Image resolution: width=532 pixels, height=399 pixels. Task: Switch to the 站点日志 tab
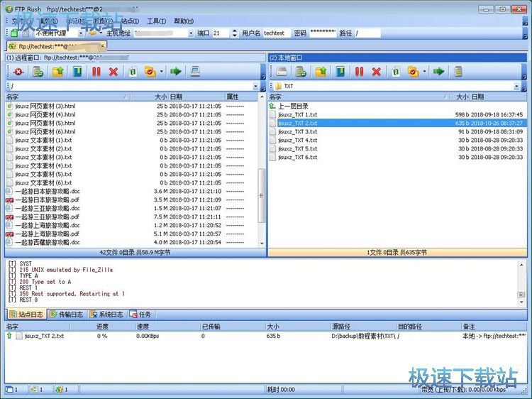(x=26, y=315)
